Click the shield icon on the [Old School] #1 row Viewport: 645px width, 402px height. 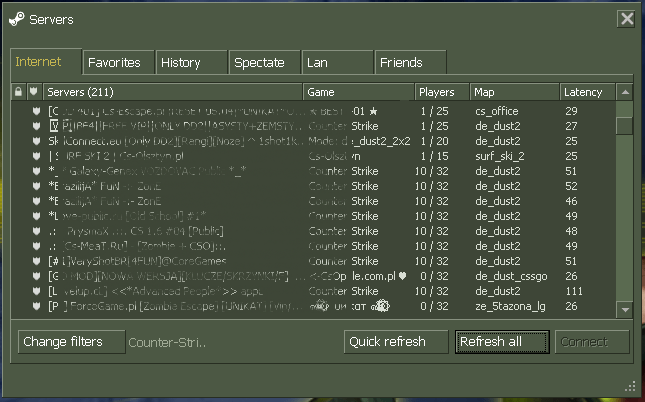point(37,216)
